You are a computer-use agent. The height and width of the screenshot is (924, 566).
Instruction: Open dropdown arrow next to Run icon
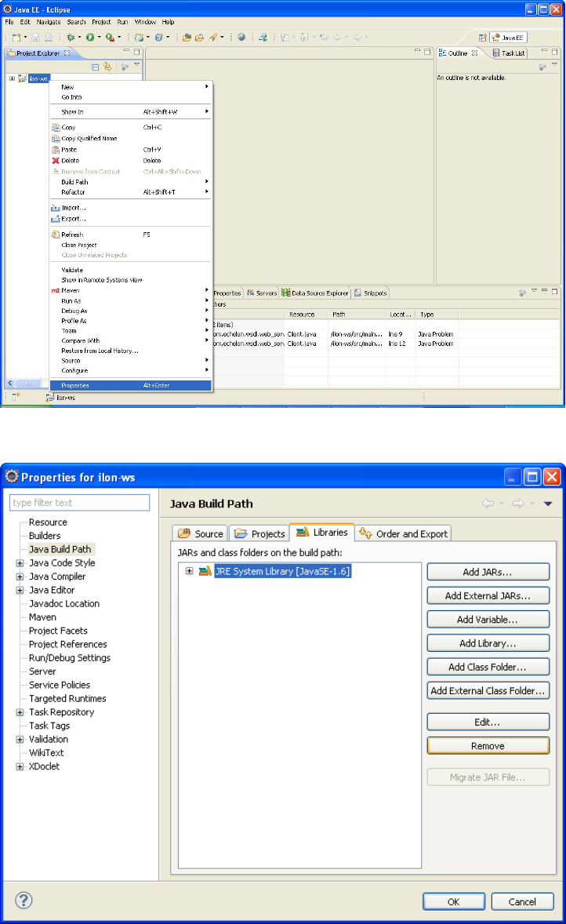click(99, 38)
